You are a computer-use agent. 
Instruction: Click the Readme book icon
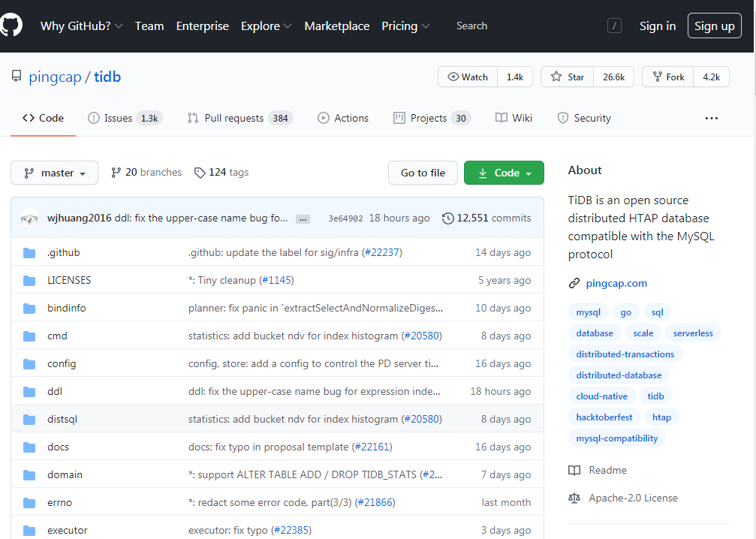point(574,471)
